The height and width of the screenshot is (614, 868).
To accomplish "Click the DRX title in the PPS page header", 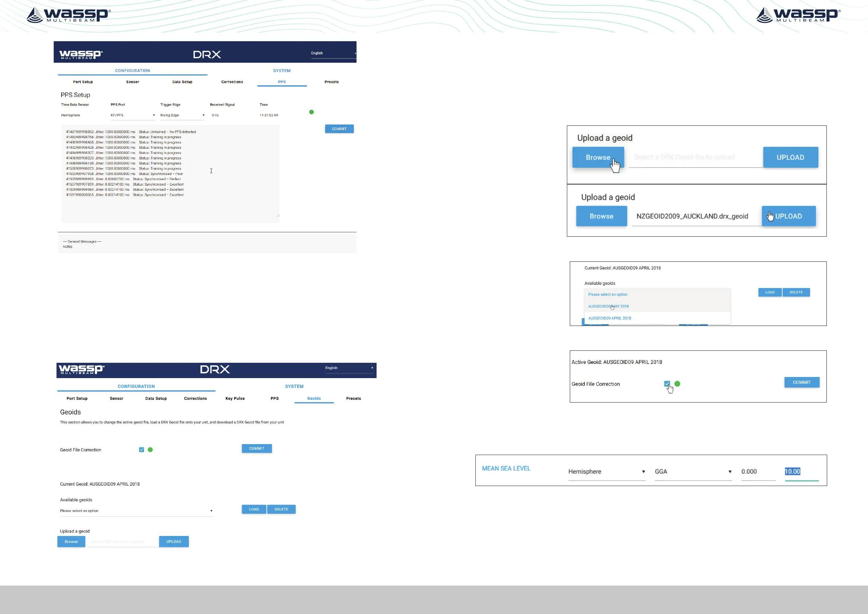I will tap(207, 54).
